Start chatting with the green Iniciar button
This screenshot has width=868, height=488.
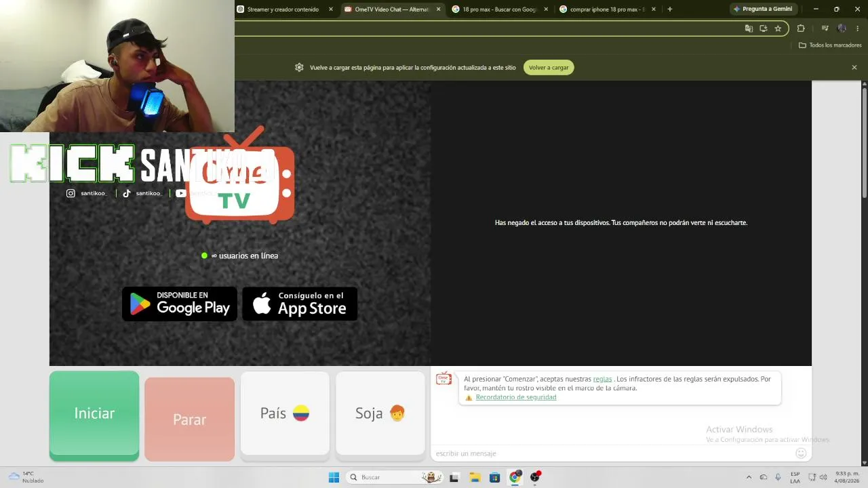(x=94, y=415)
